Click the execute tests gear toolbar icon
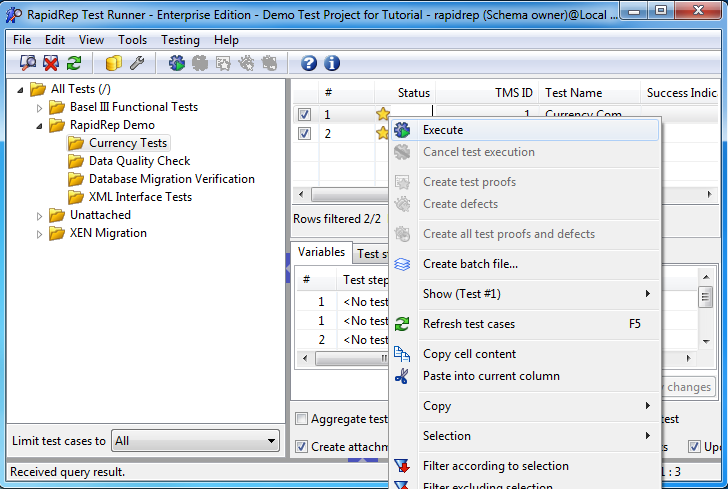The width and height of the screenshot is (728, 489). (x=176, y=63)
